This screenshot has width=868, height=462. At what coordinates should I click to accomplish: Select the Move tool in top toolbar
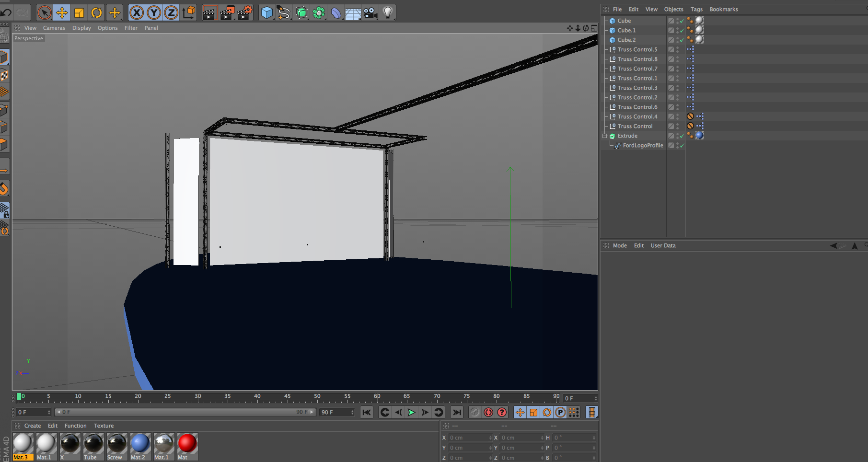(62, 12)
